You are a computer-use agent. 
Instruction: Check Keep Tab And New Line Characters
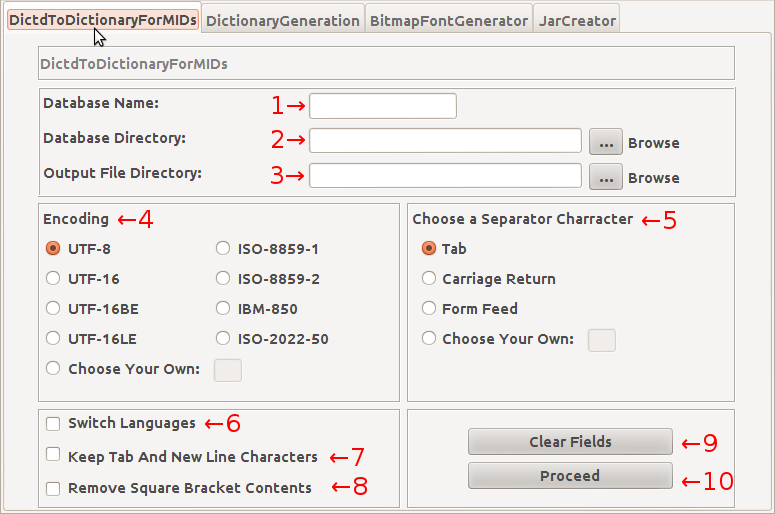[53, 455]
